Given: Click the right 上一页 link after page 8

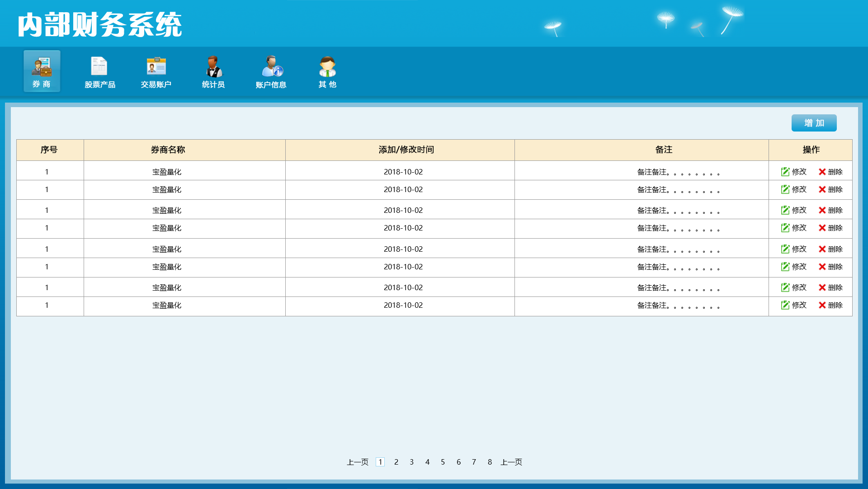Looking at the screenshot, I should pyautogui.click(x=511, y=462).
